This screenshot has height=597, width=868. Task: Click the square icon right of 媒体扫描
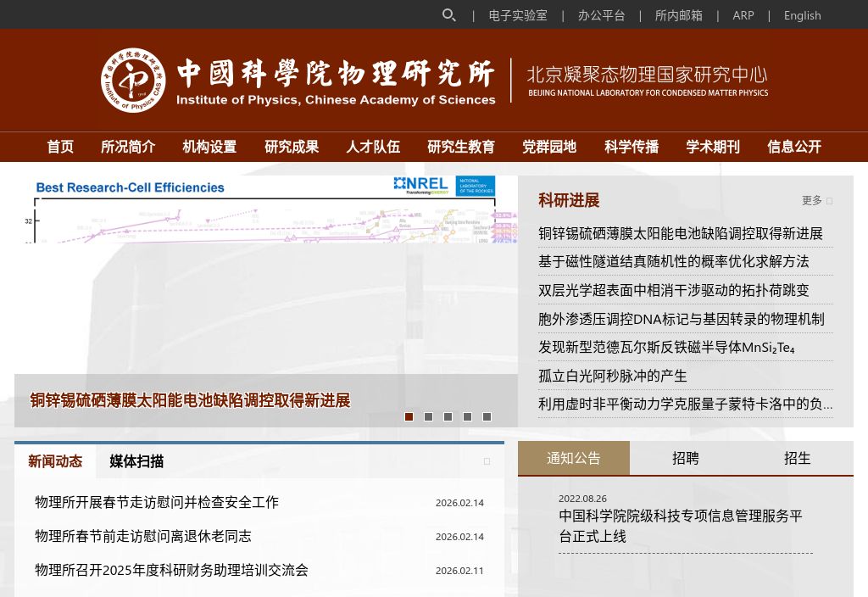click(x=487, y=461)
